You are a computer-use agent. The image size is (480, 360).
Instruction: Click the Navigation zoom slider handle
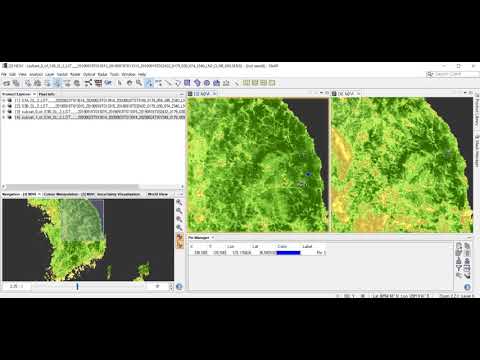pos(77,286)
